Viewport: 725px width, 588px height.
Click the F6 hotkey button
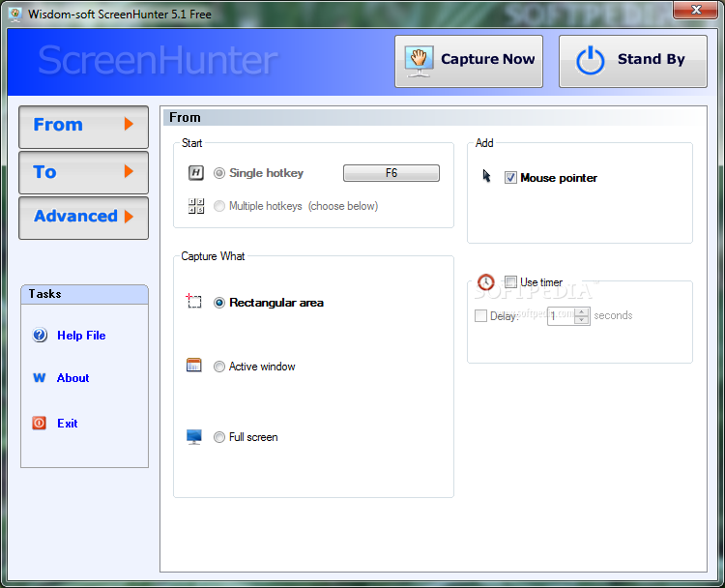click(391, 173)
